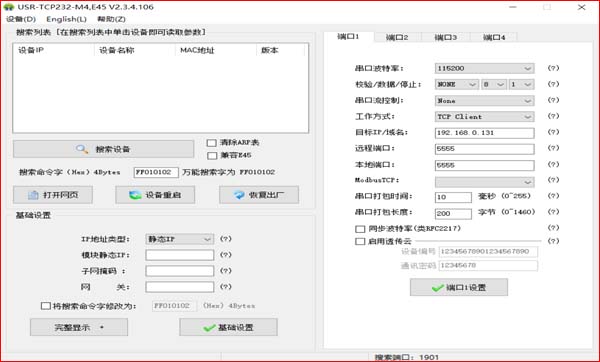Open the 设备(D) menu
Image resolution: width=600 pixels, height=362 pixels.
pyautogui.click(x=21, y=19)
